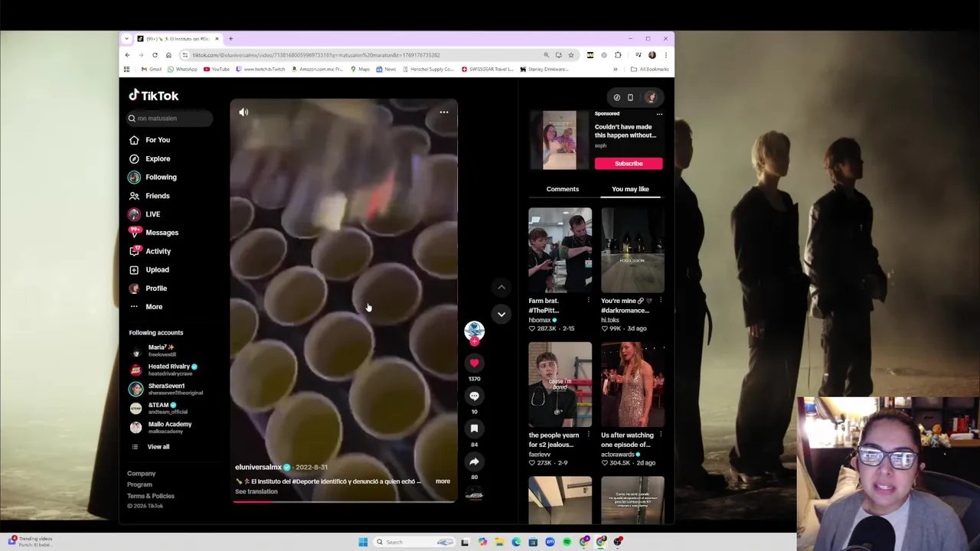The height and width of the screenshot is (551, 980).
Task: Open the darkromance video thumbnail
Action: (632, 249)
